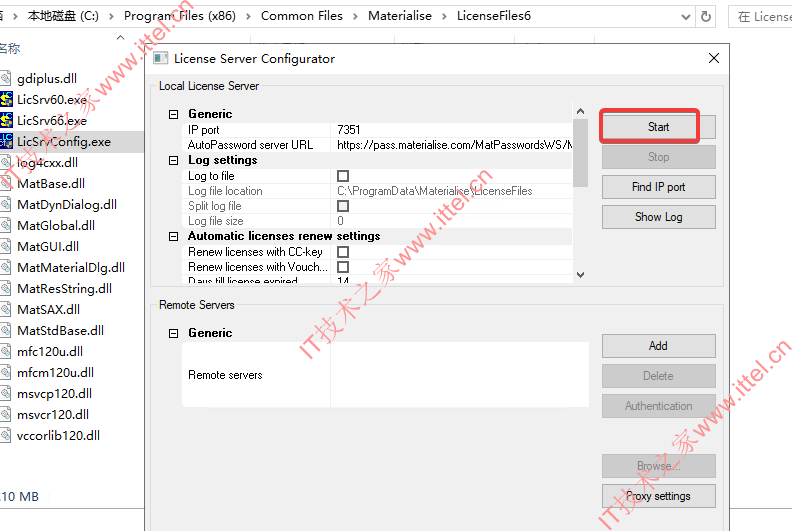The width and height of the screenshot is (792, 531).
Task: Click the MatGUI.dll file icon
Action: 5,247
